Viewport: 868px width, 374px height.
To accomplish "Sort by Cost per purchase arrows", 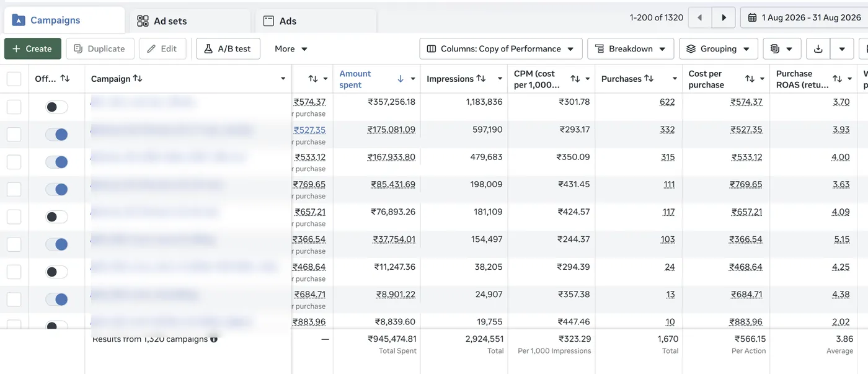I will (750, 79).
